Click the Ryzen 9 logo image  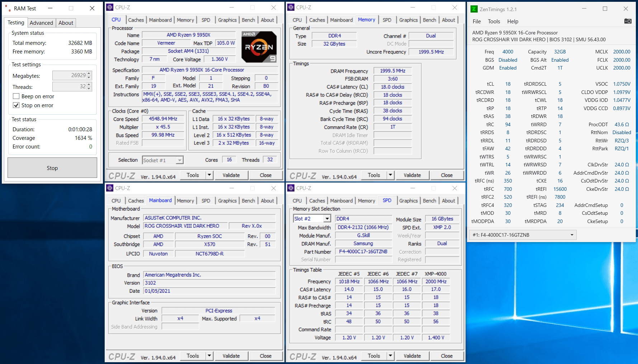tap(259, 47)
